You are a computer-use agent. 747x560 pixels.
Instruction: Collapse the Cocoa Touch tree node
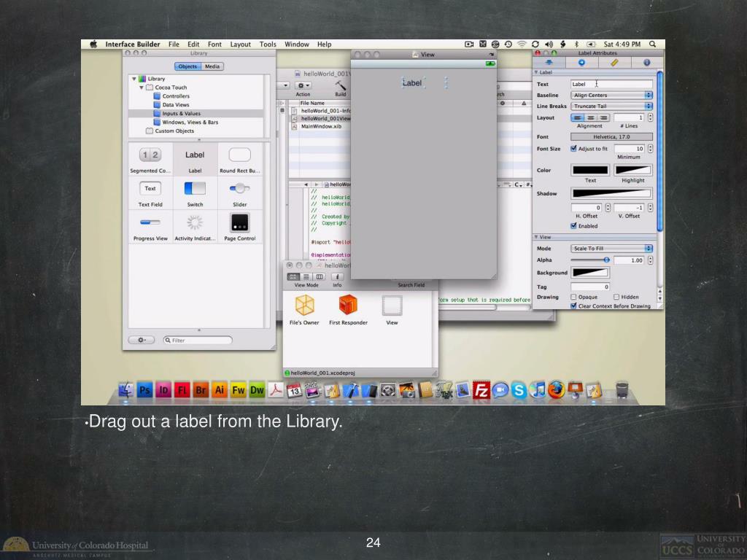142,87
